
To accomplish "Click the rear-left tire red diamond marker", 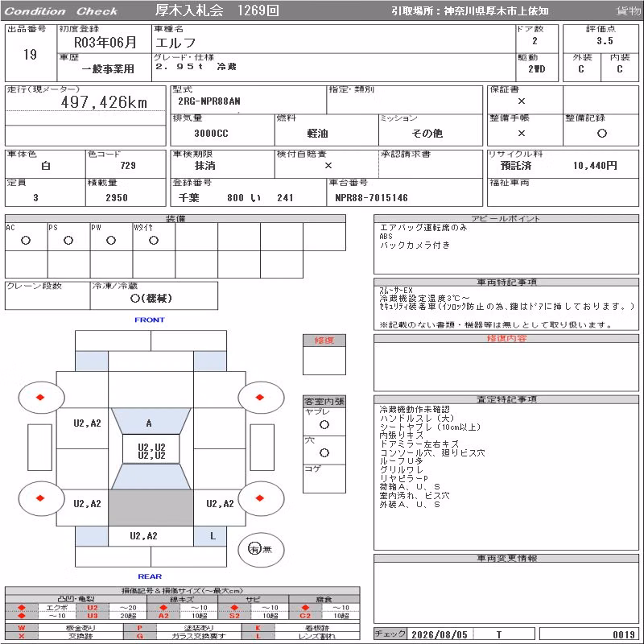I will tap(40, 498).
